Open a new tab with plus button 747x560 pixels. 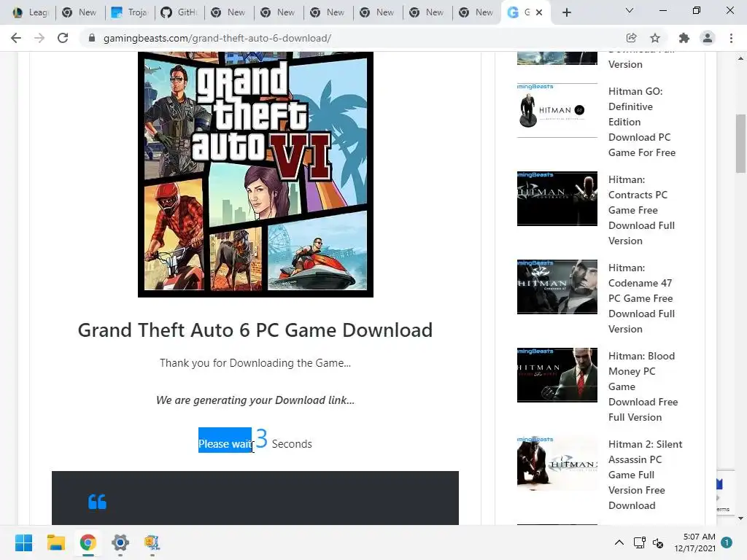[x=566, y=12]
